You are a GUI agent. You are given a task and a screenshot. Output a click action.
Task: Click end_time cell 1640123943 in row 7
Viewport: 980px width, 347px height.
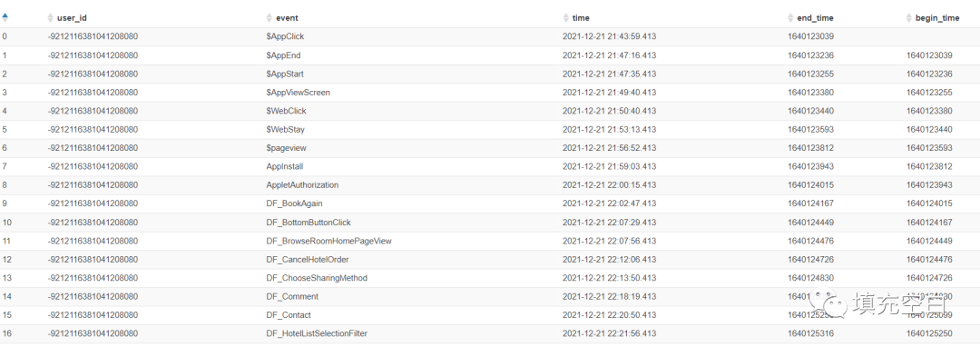coord(810,166)
